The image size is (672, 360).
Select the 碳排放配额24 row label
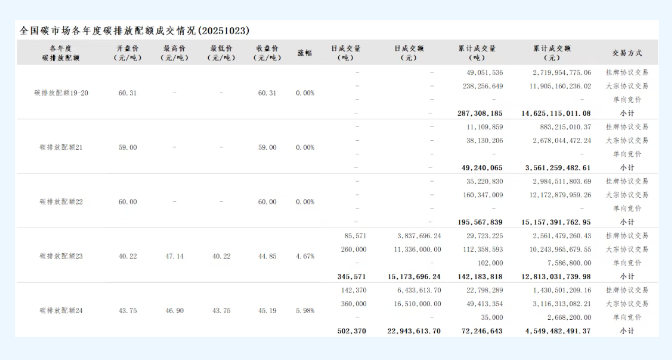click(x=61, y=311)
